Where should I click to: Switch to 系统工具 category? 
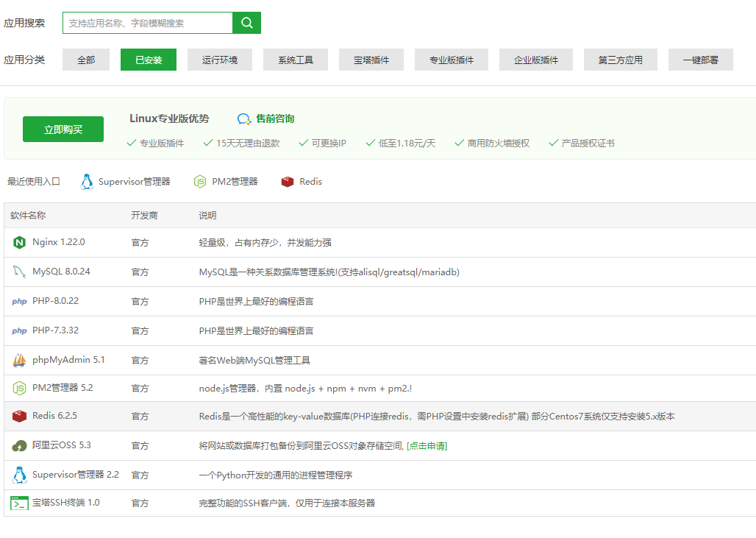(x=296, y=60)
